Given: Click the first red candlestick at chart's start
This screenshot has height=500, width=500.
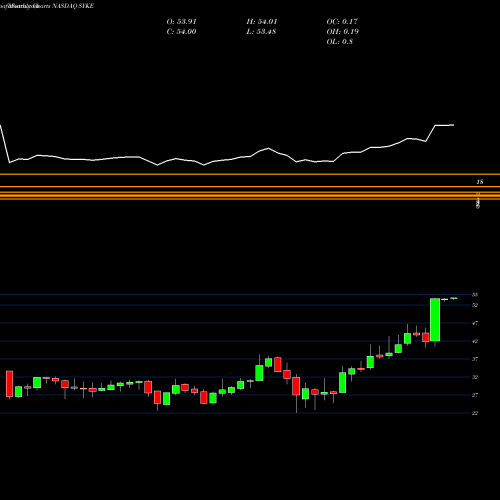Looking at the screenshot, I should (9, 383).
